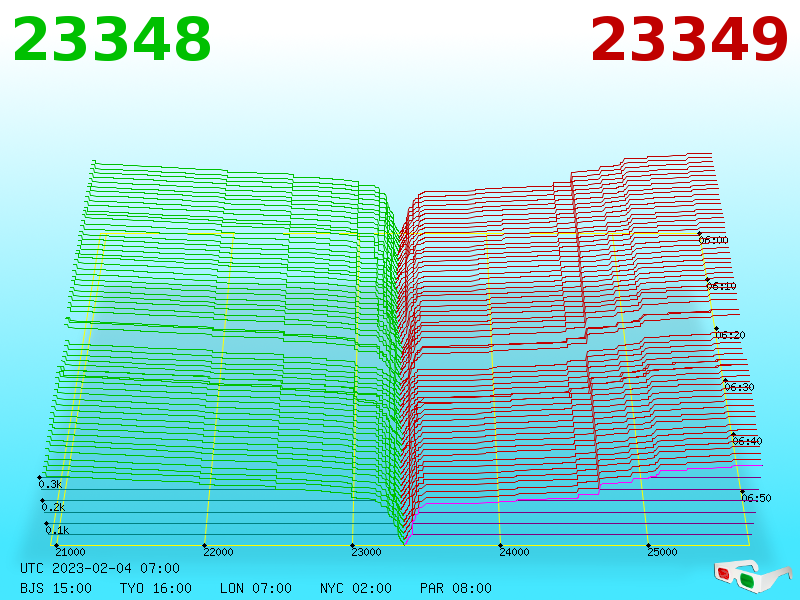Click the 06:30 time axis marker
This screenshot has height=600, width=800.
[739, 387]
